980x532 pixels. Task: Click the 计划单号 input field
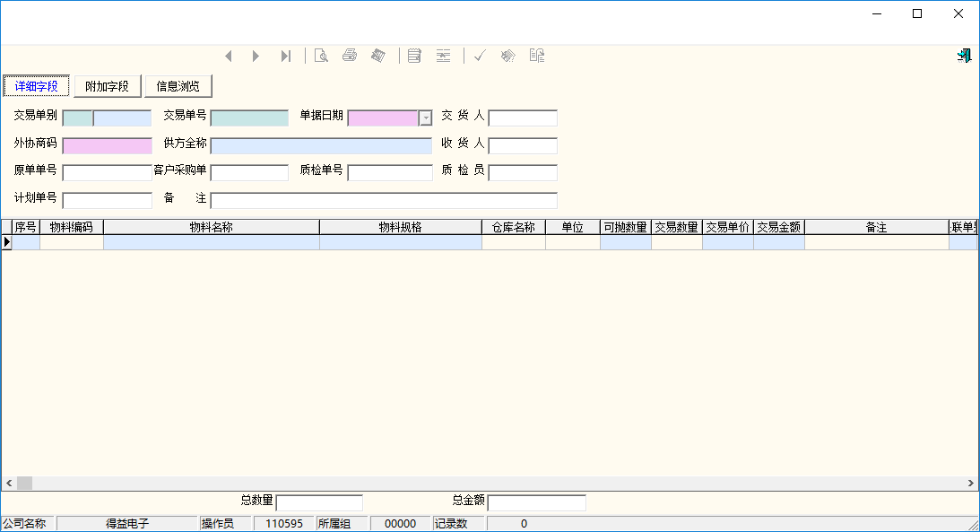[x=107, y=201]
